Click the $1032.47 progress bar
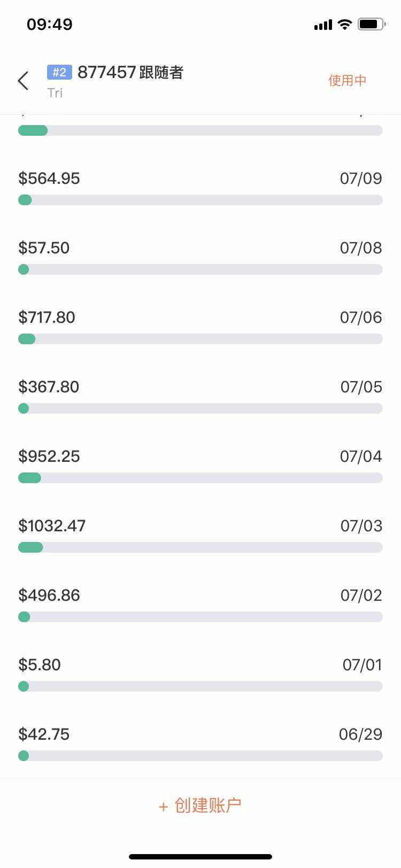Image resolution: width=401 pixels, height=868 pixels. [200, 547]
